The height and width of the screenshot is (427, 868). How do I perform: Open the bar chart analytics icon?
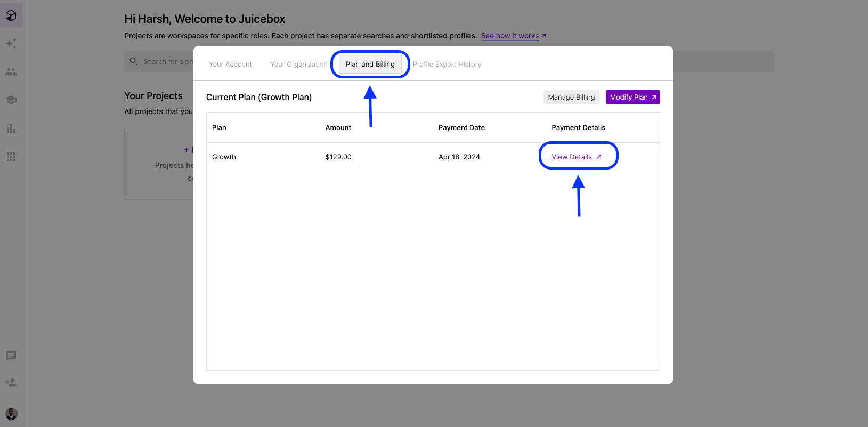[x=11, y=128]
